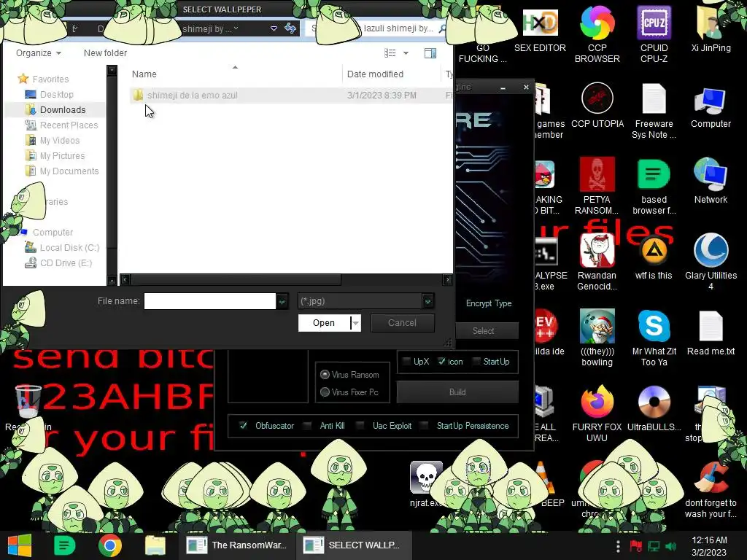Toggle the StartUp checkbox

tap(476, 362)
